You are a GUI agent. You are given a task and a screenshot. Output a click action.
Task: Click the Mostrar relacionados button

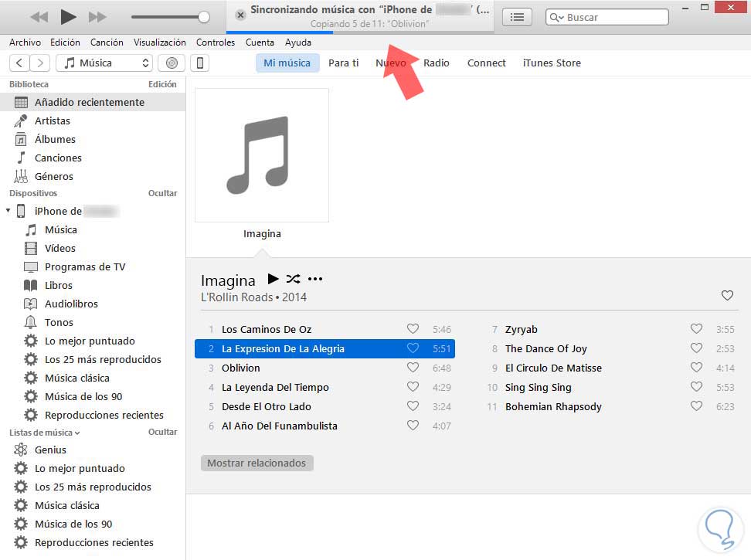click(257, 463)
